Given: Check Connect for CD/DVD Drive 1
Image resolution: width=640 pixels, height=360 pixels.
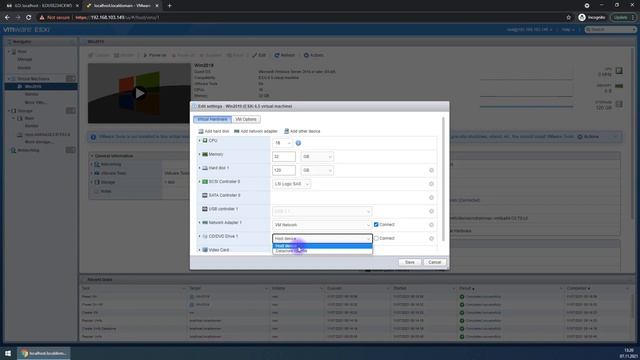Looking at the screenshot, I should pyautogui.click(x=376, y=238).
